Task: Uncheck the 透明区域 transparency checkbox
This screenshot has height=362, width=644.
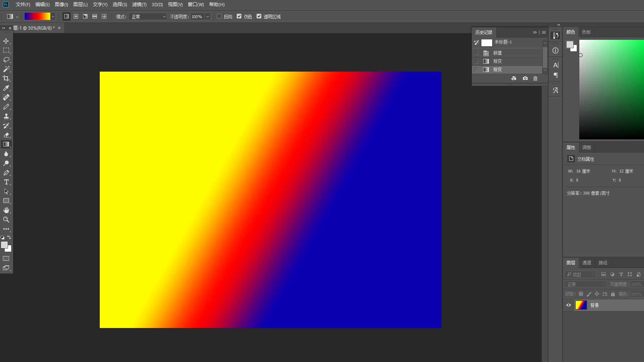Action: pos(259,16)
